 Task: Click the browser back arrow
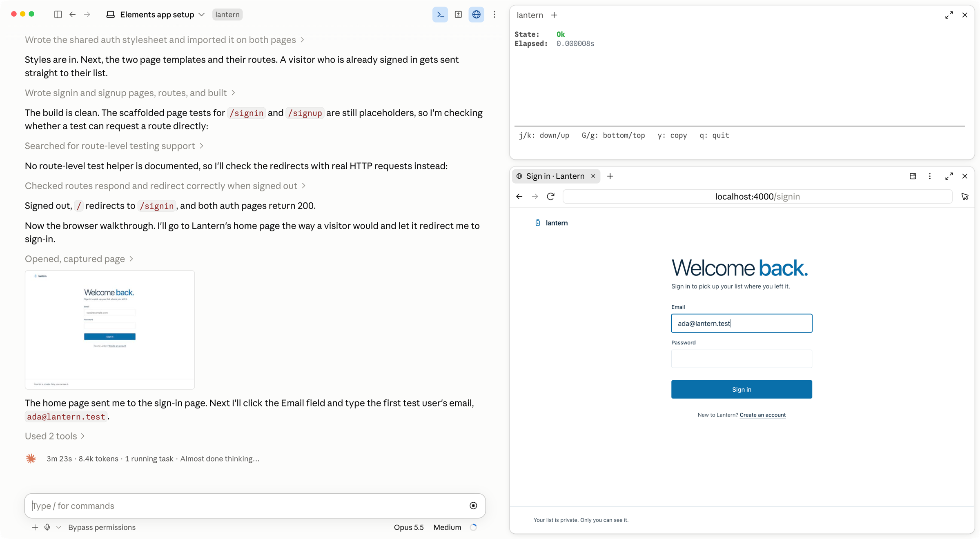click(519, 197)
